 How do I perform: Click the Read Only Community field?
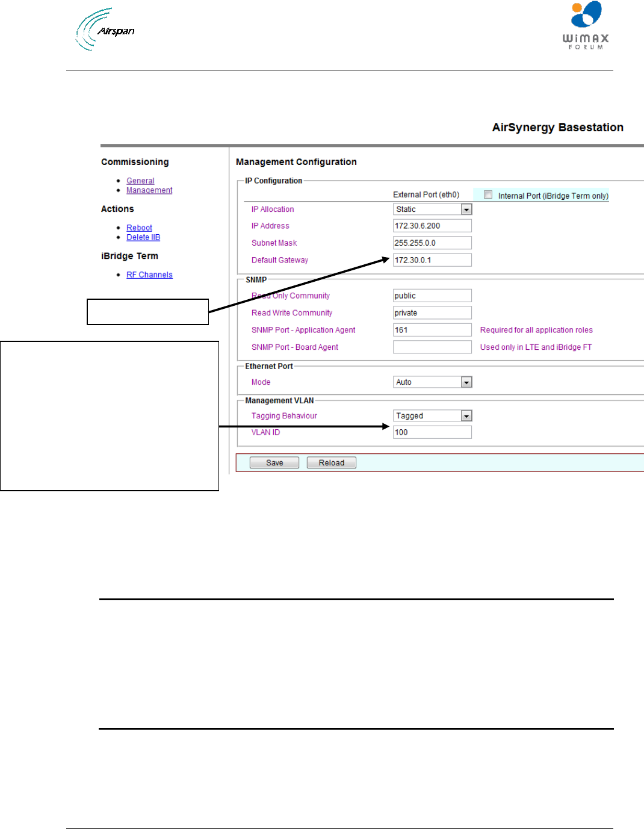432,296
